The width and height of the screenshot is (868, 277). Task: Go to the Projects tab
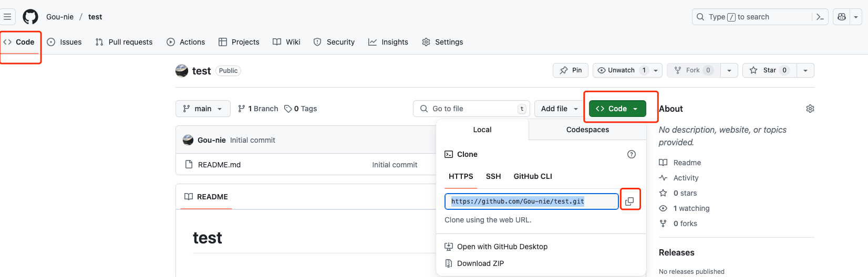point(239,42)
